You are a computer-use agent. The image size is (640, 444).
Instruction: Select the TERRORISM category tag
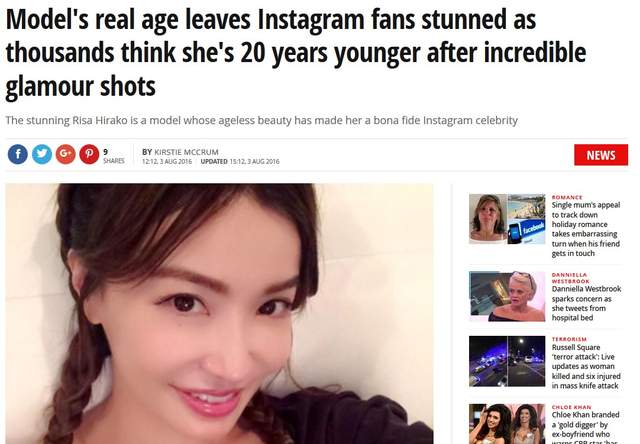coord(569,339)
